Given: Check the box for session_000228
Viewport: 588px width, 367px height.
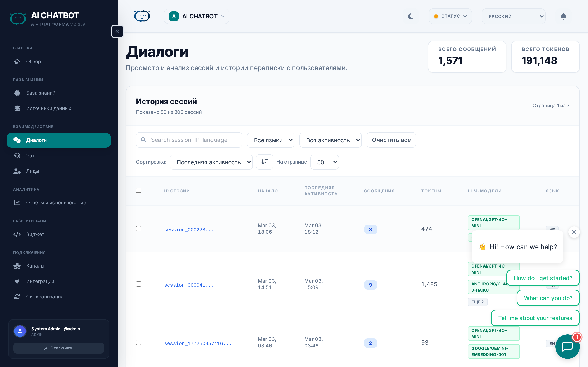Looking at the screenshot, I should pyautogui.click(x=138, y=229).
